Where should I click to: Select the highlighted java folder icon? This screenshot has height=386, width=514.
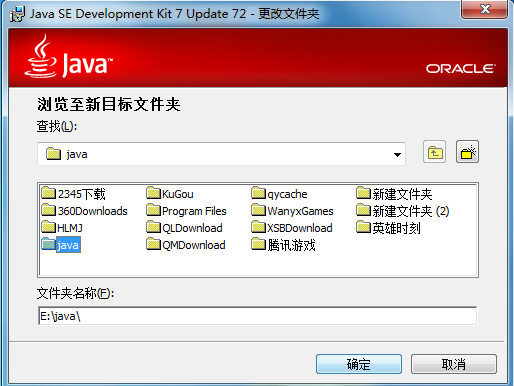click(49, 244)
